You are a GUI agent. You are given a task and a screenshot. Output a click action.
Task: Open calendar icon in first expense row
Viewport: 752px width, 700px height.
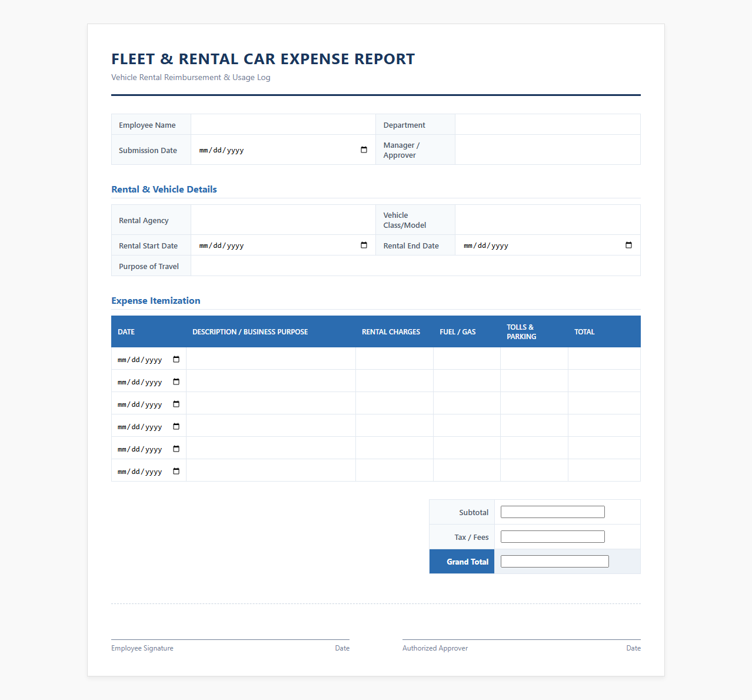point(176,360)
